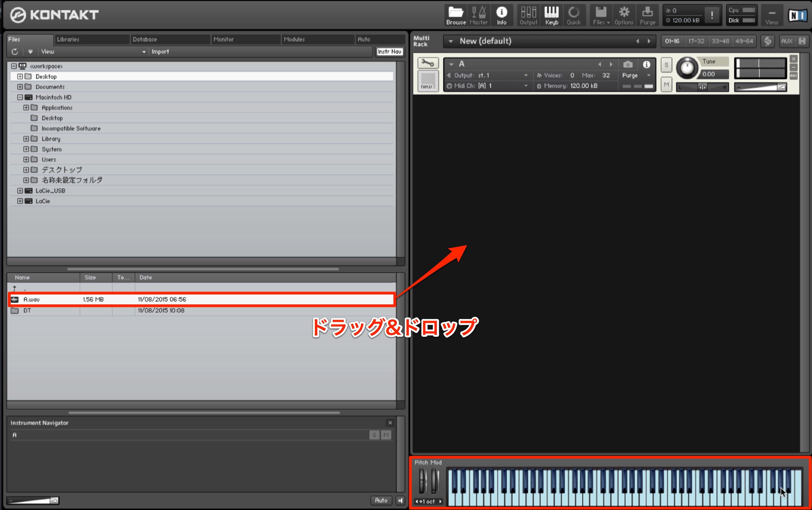Image resolution: width=812 pixels, height=510 pixels.
Task: Click the NI logo icon
Action: 798,15
